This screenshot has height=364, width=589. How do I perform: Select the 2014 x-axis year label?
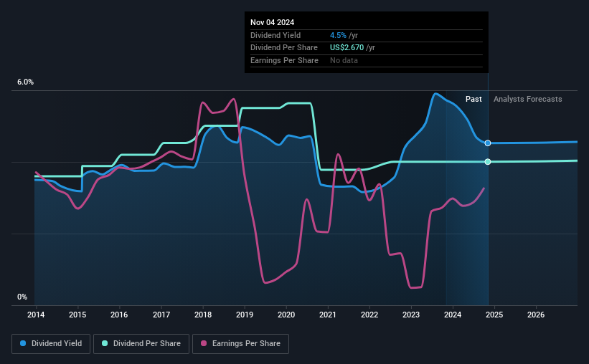point(36,315)
